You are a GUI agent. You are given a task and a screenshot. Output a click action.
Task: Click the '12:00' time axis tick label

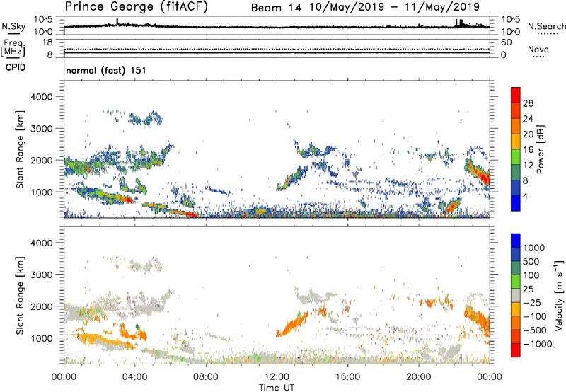pyautogui.click(x=277, y=377)
